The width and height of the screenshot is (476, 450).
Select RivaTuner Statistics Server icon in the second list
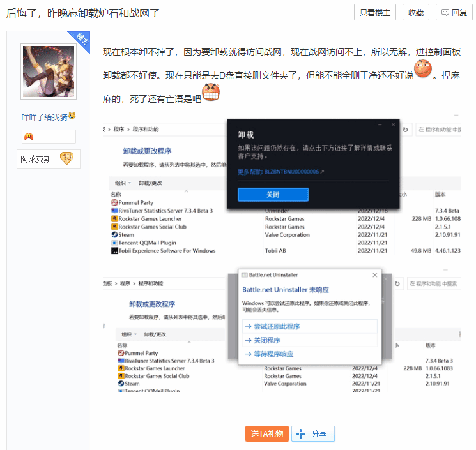(121, 361)
